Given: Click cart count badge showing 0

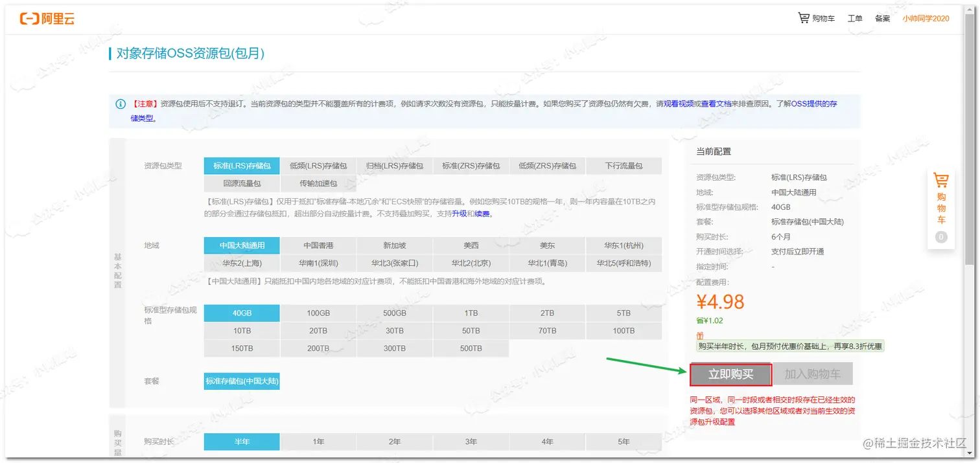Looking at the screenshot, I should [941, 238].
